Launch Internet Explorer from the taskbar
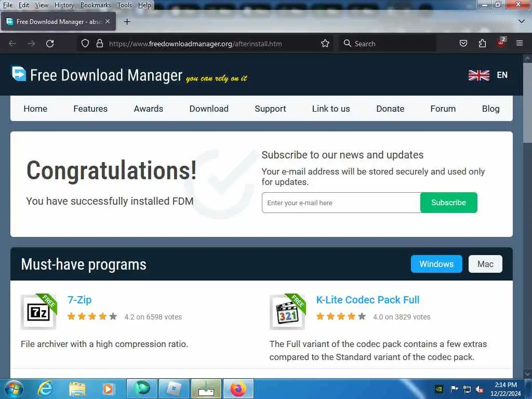This screenshot has width=532, height=399. (45, 389)
